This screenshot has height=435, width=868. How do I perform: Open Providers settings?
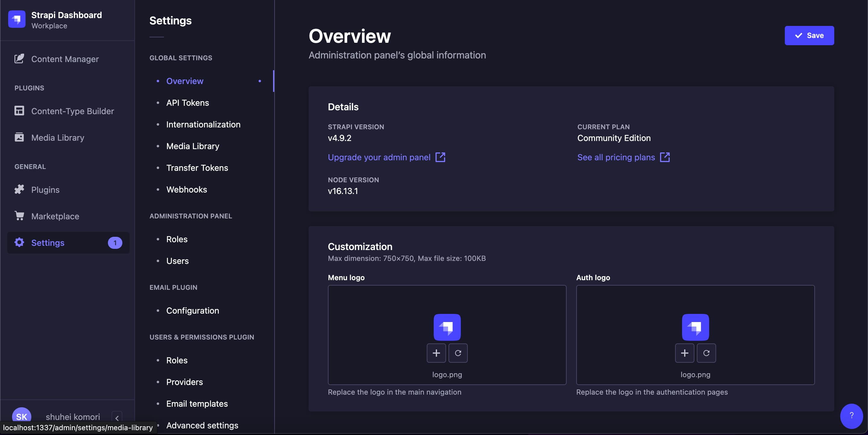[184, 382]
